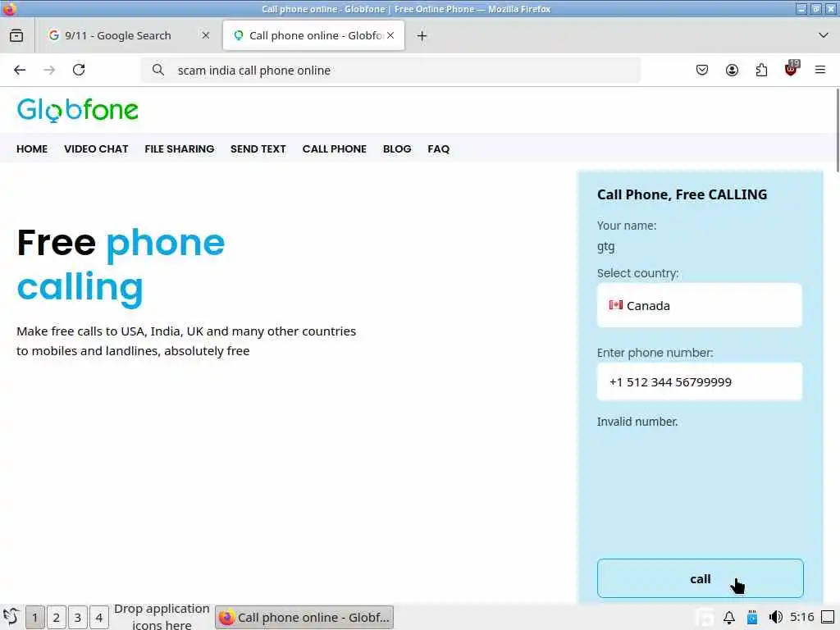Open a new tab with plus icon
This screenshot has width=840, height=630.
tap(422, 36)
